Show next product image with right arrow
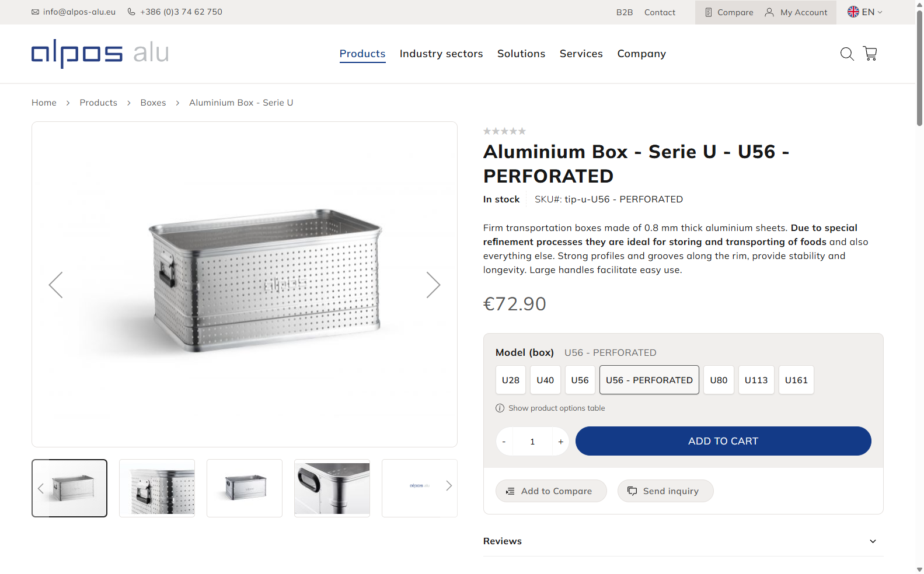This screenshot has width=924, height=574. (433, 285)
